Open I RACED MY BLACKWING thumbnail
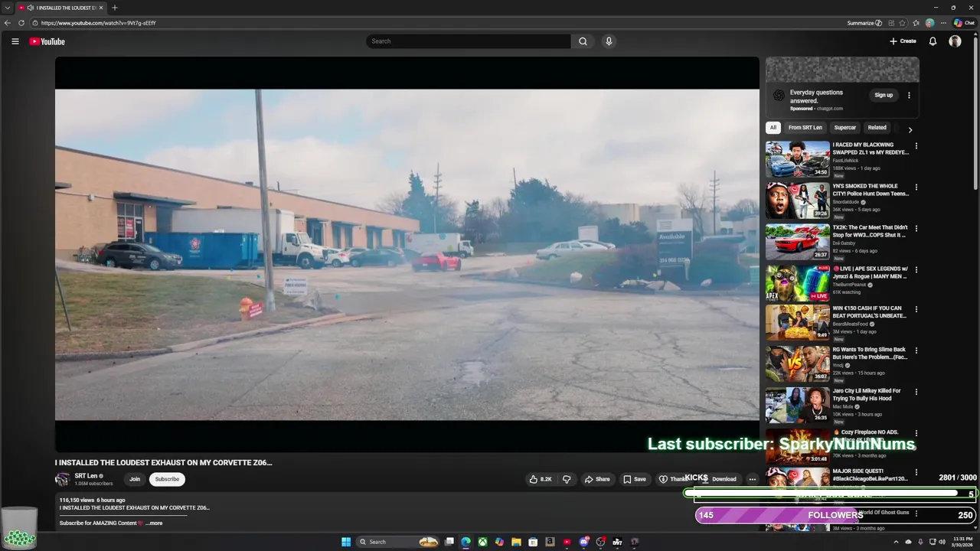Screen dimensions: 980x551 pyautogui.click(x=798, y=159)
